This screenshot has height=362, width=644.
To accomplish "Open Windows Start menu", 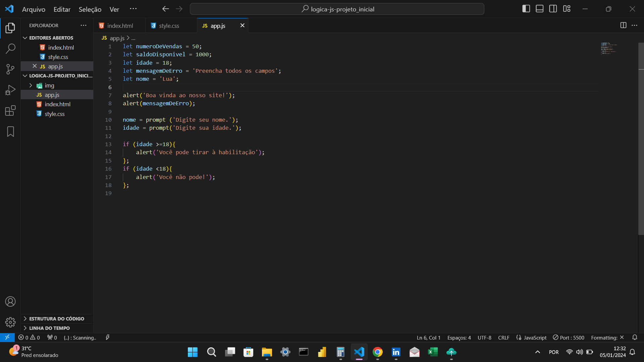I will (x=193, y=352).
